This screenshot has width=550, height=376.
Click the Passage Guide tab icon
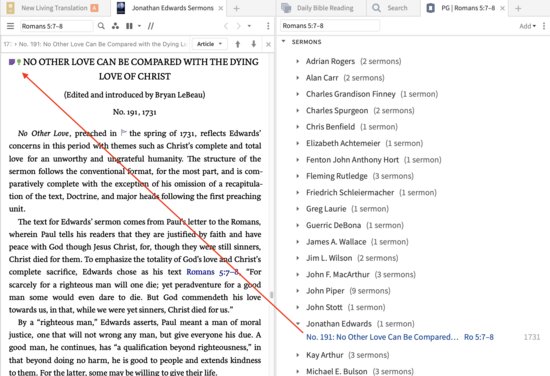coord(430,8)
